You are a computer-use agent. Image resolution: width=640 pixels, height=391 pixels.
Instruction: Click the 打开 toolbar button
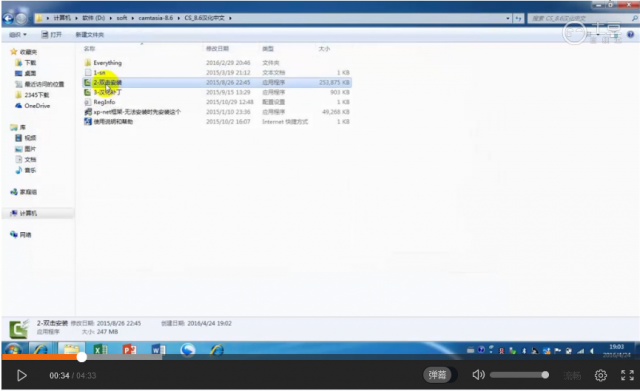(x=52, y=35)
